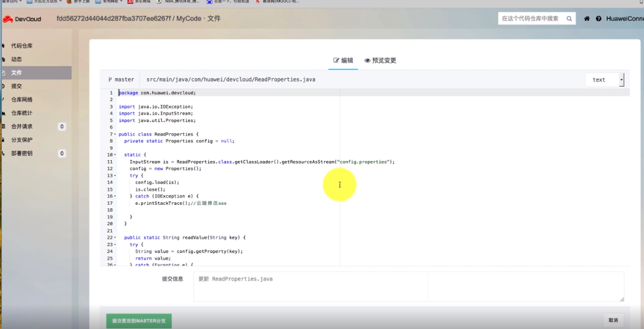The image size is (644, 329).
Task: Click the 提交信息 label
Action: (x=173, y=279)
